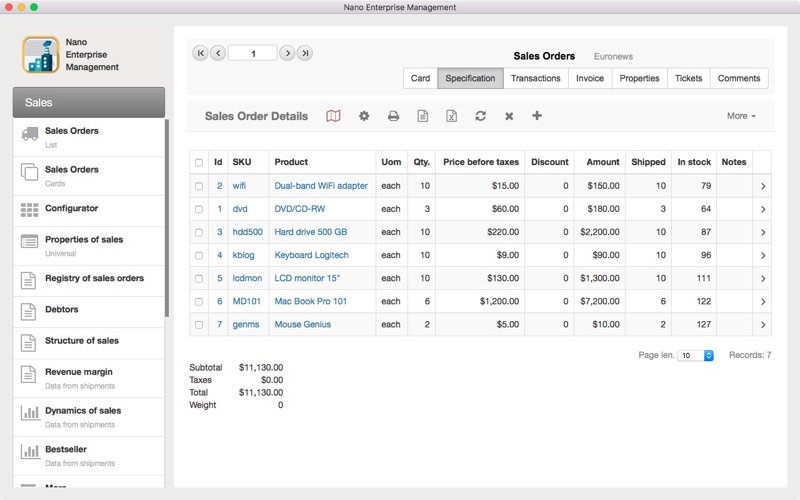
Task: Switch to the Tickets tab
Action: coord(689,78)
